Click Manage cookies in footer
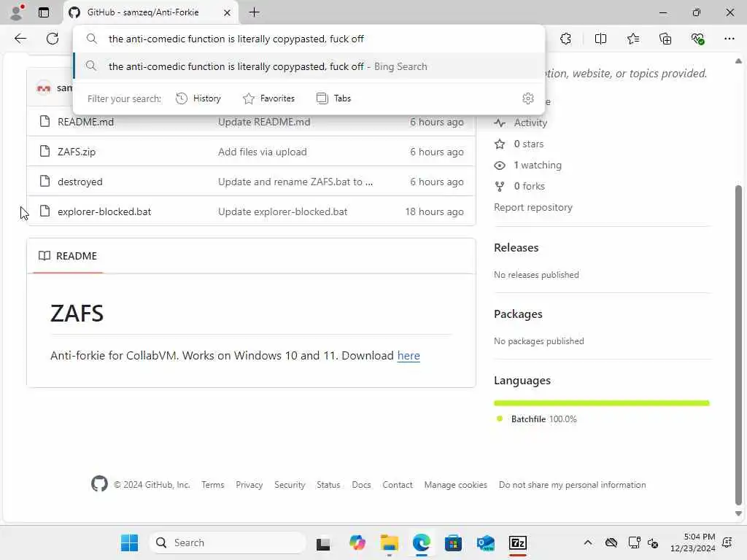The width and height of the screenshot is (747, 560). 455,485
